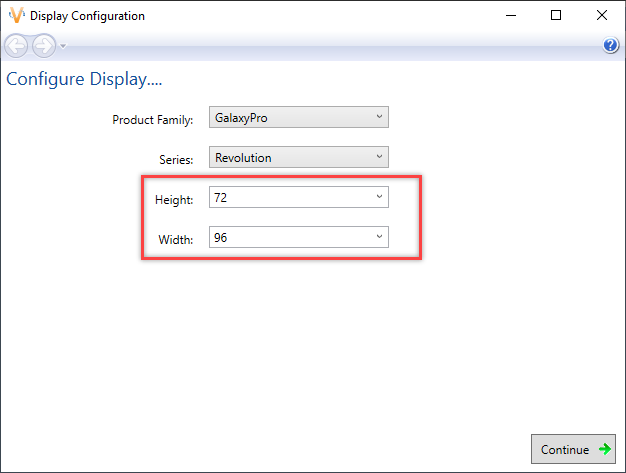Image resolution: width=626 pixels, height=473 pixels.
Task: Open help via the blue question mark
Action: click(x=611, y=46)
